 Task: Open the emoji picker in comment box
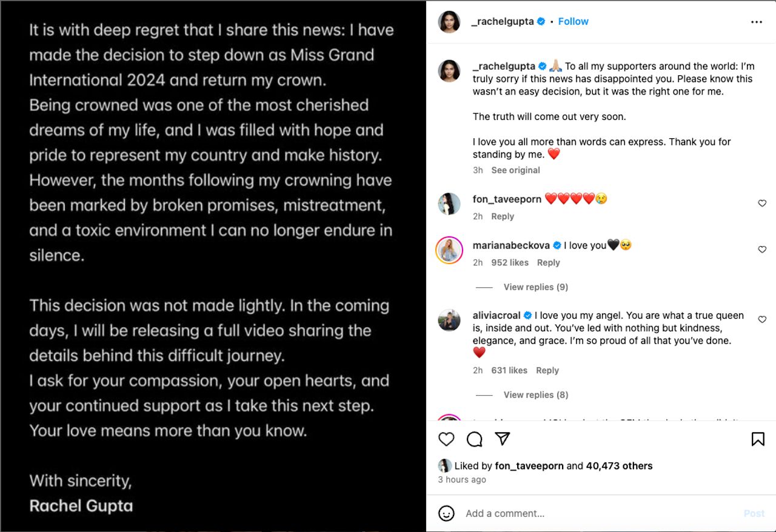(x=446, y=514)
